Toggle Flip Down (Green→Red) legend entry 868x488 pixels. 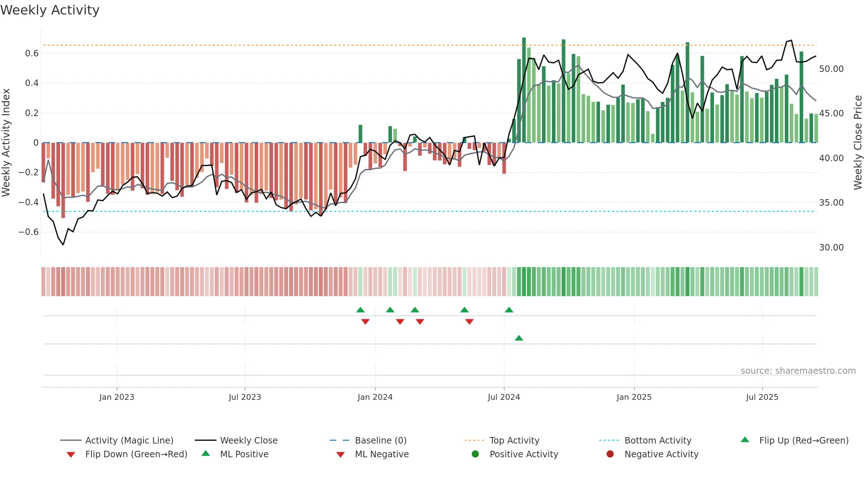pyautogui.click(x=127, y=454)
